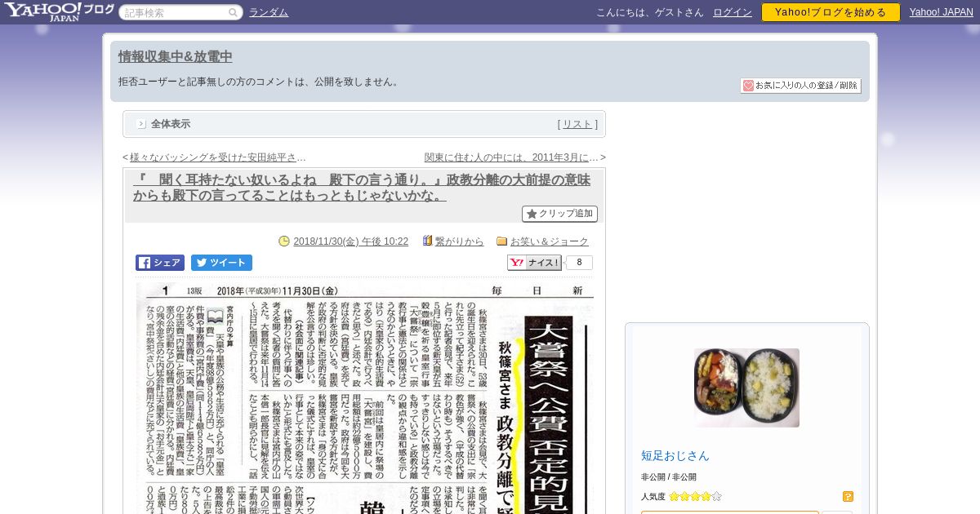This screenshot has height=514, width=980.
Task: Click the Yahoo ナイス! button
Action: [534, 263]
